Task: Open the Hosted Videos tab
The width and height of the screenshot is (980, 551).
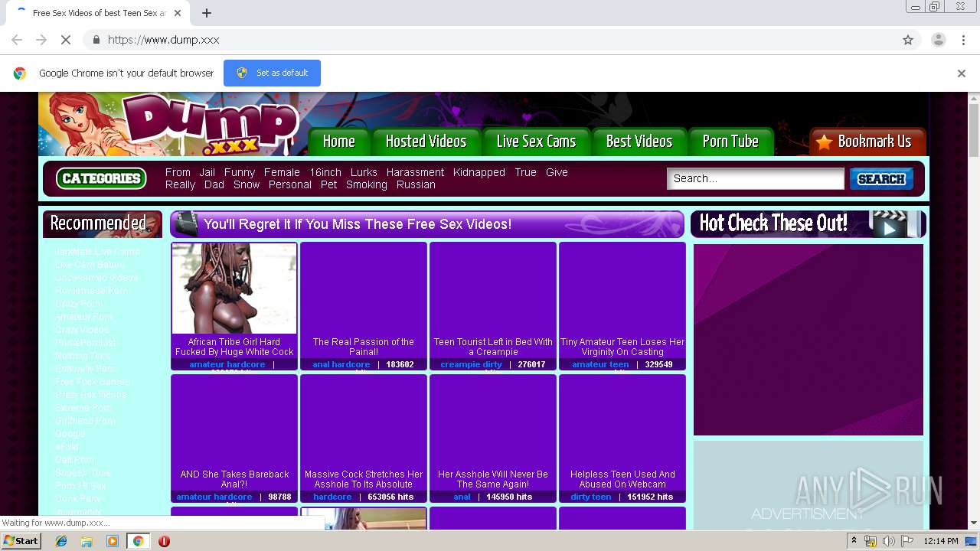Action: pos(426,142)
